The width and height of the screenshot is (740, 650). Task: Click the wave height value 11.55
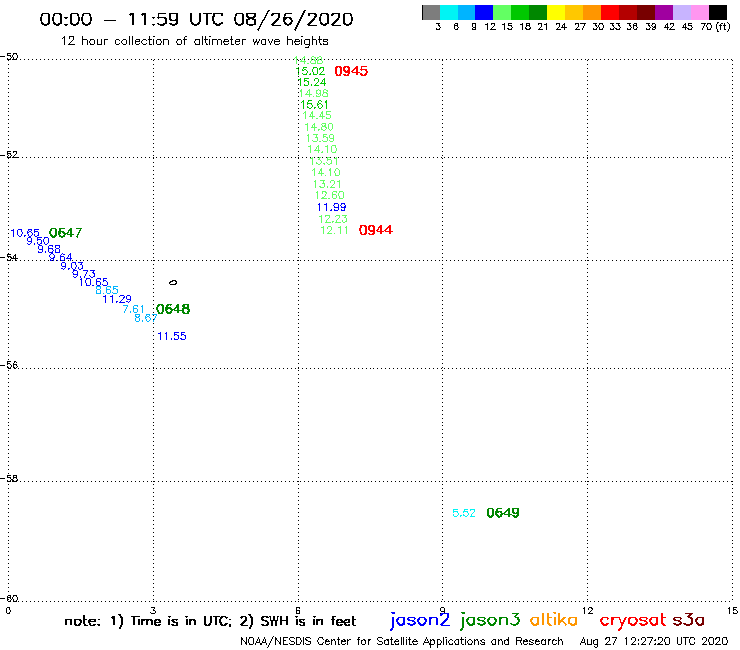click(x=172, y=336)
